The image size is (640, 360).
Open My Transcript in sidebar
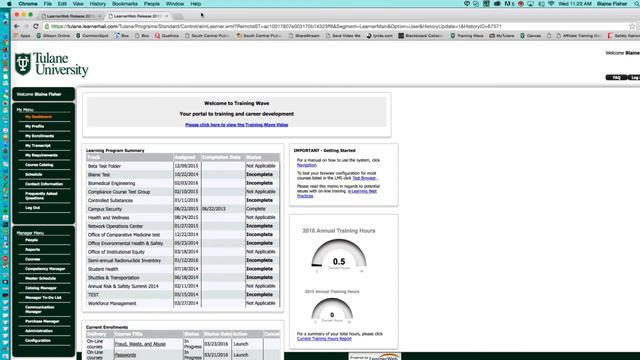[38, 146]
